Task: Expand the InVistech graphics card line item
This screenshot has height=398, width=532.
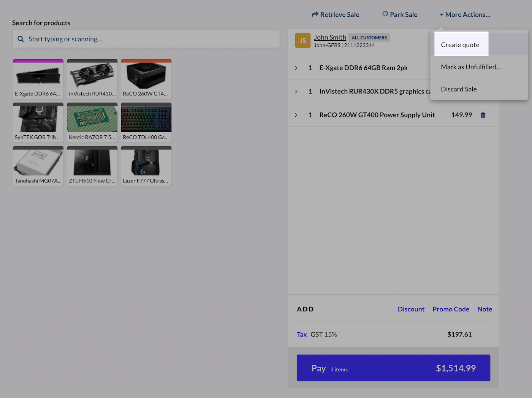Action: tap(296, 91)
